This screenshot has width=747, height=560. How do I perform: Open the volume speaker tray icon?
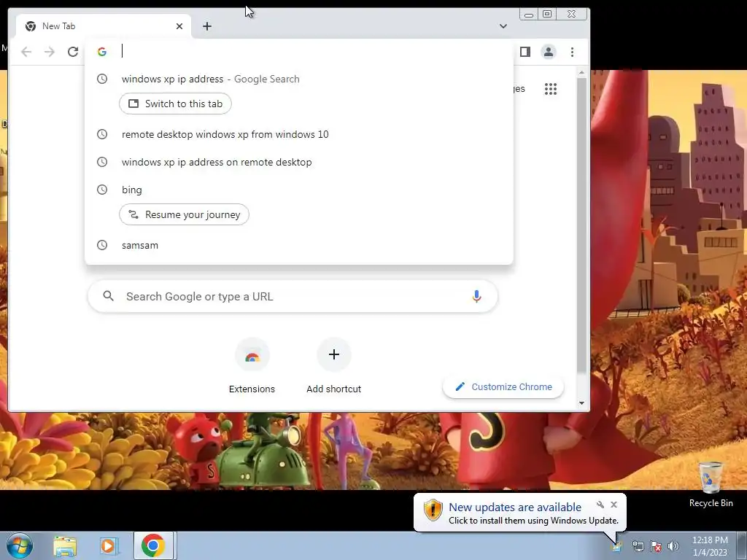click(x=673, y=546)
